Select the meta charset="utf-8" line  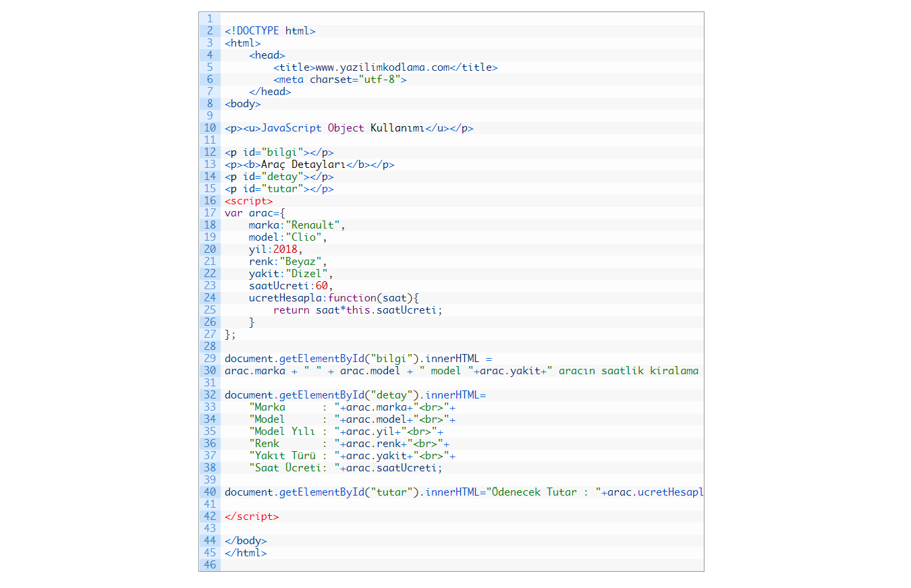[x=340, y=80]
